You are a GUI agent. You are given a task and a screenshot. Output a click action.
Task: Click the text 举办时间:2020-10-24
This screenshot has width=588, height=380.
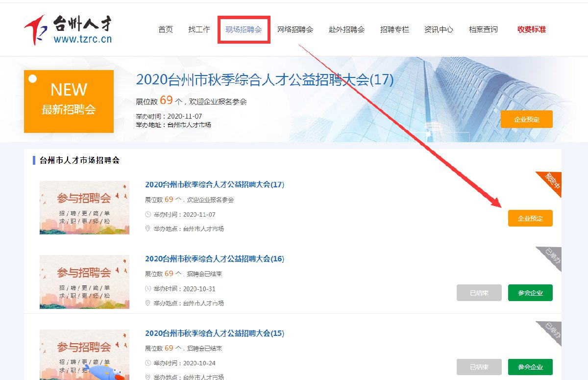click(x=185, y=363)
